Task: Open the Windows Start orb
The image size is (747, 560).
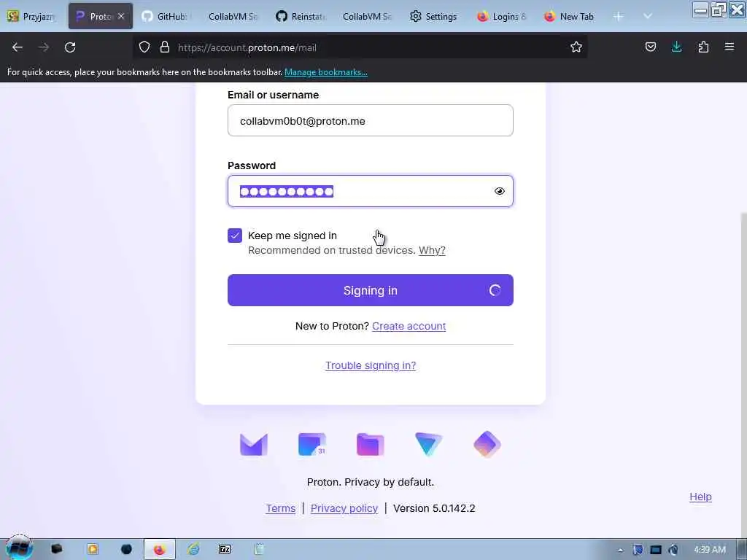Action: [x=19, y=548]
